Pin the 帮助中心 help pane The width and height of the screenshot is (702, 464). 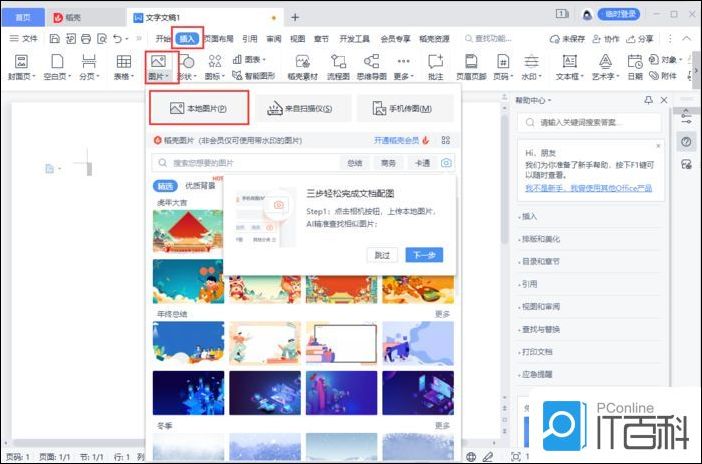[x=648, y=100]
